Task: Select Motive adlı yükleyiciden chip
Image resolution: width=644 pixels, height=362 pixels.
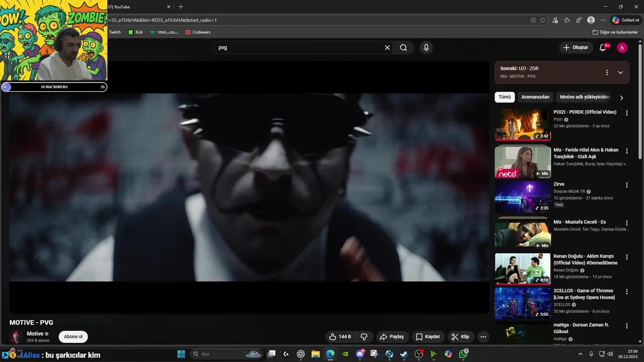Action: click(585, 97)
